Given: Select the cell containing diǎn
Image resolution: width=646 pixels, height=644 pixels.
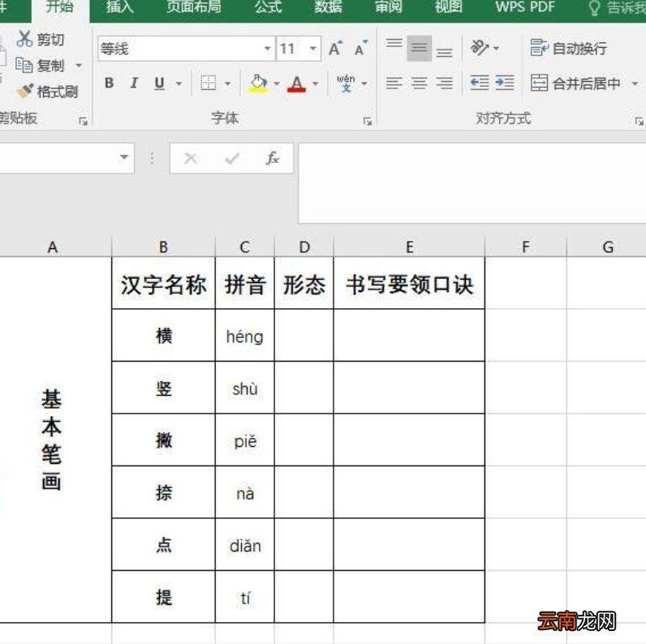Looking at the screenshot, I should 245,545.
